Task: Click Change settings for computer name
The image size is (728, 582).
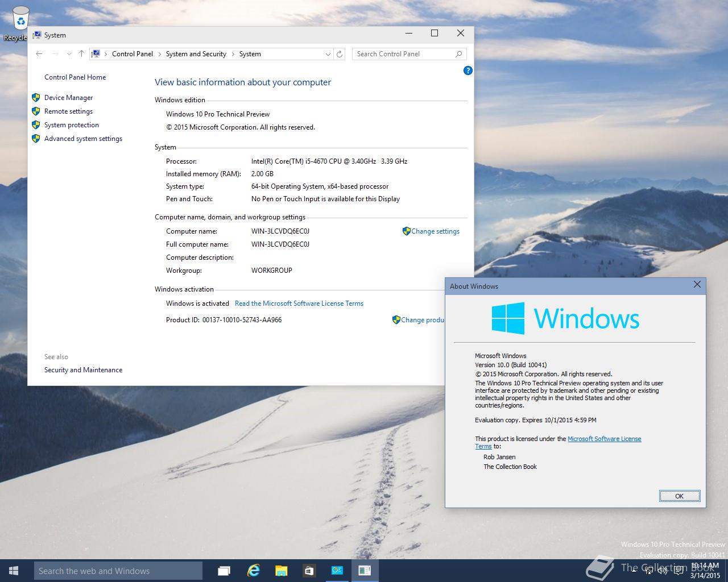Action: click(435, 231)
